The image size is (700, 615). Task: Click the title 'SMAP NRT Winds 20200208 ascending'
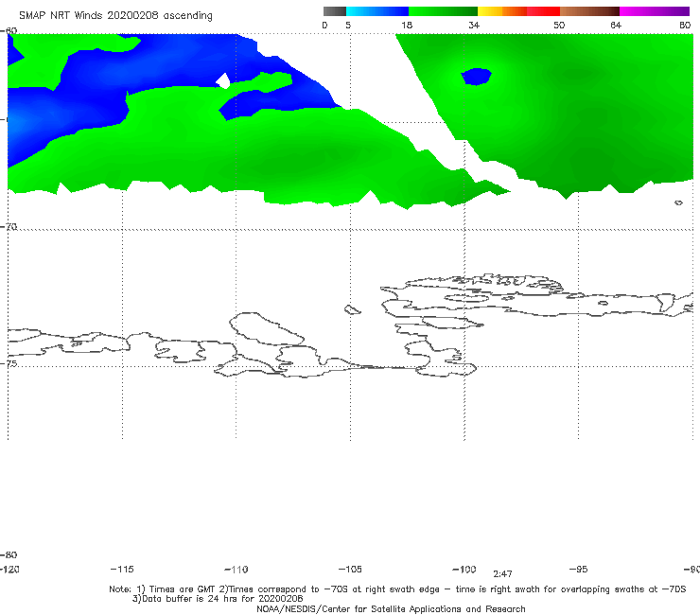tap(115, 16)
